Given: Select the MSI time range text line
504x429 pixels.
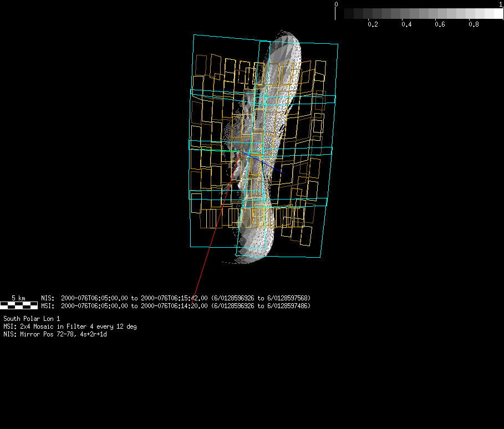Looking at the screenshot, I should coord(176,306).
